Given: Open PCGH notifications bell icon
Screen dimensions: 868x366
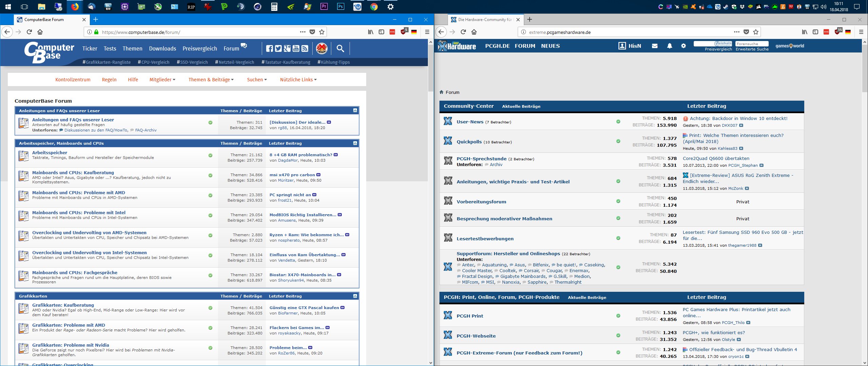Looking at the screenshot, I should coord(669,46).
